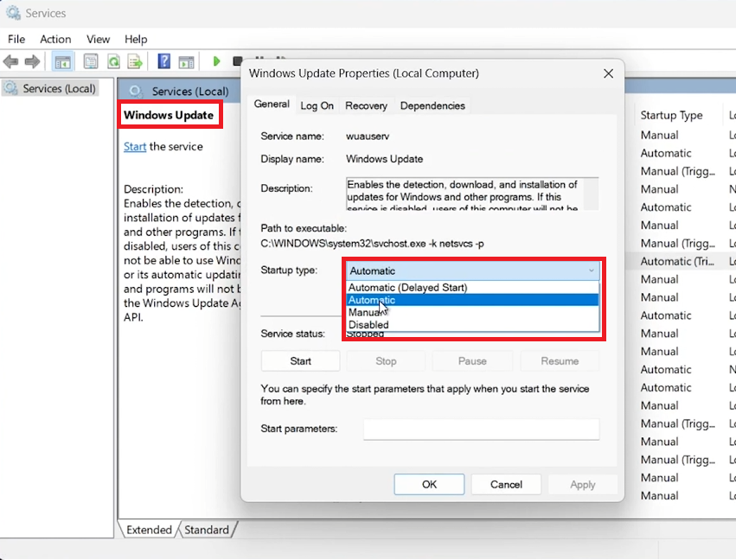Screen dimensions: 736x560
Task: Choose Automatic (Delayed Start) from the list
Action: 473,288
